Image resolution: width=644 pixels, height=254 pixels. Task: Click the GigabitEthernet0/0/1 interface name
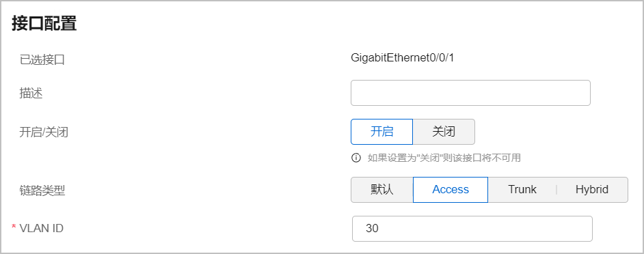(x=403, y=58)
